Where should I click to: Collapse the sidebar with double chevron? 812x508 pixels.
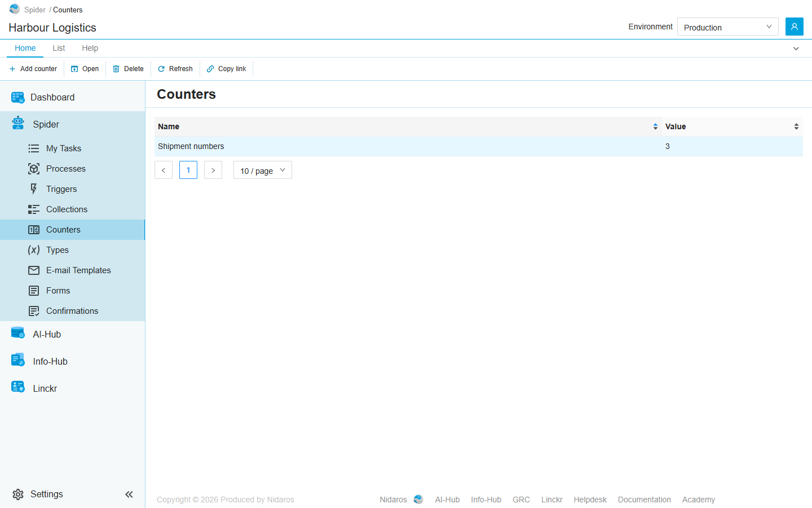tap(129, 494)
